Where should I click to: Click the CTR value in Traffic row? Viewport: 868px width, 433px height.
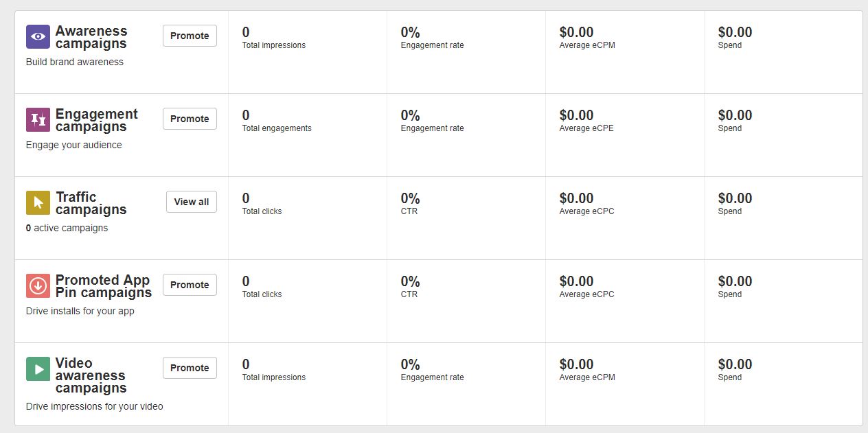410,198
